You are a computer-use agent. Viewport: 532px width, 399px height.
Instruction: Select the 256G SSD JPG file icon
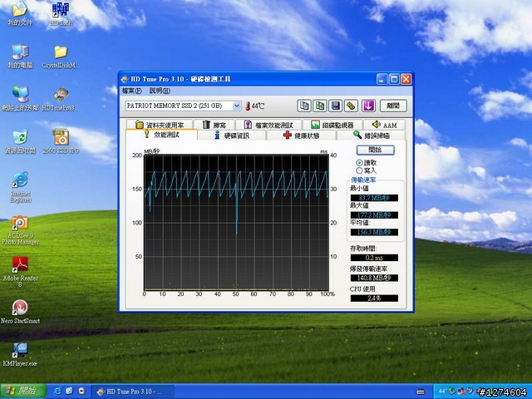pyautogui.click(x=61, y=142)
